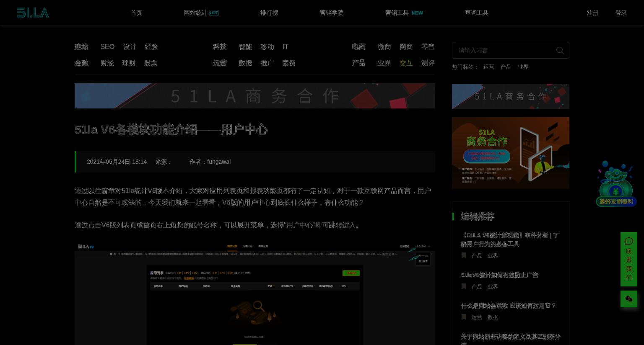This screenshot has width=644, height=345.
Task: Click the orange 商务合作 promo image
Action: pos(511,153)
